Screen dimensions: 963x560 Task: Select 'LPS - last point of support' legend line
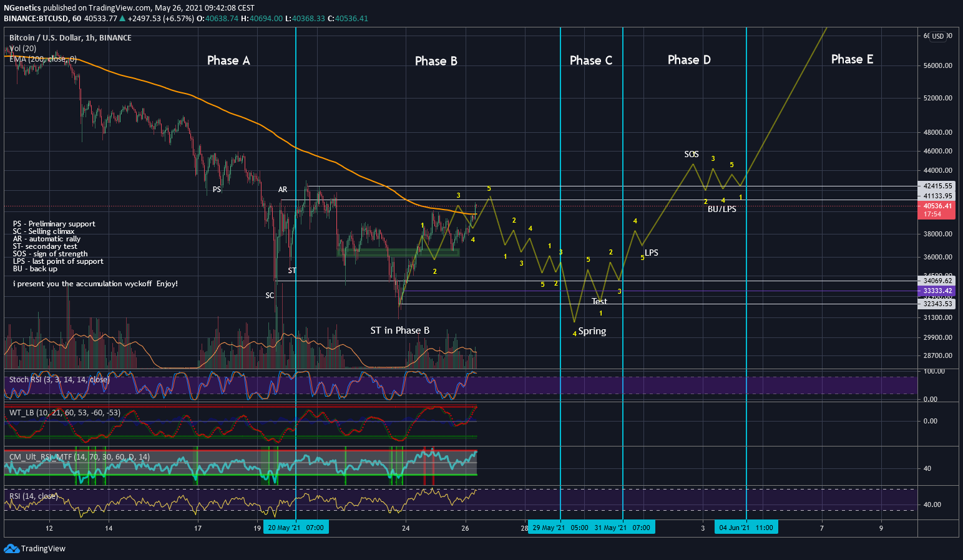58,261
